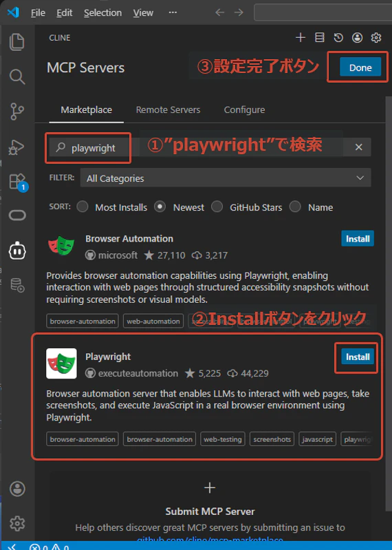This screenshot has width=392, height=550.
Task: Clear the playwright search with X
Action: [x=359, y=147]
